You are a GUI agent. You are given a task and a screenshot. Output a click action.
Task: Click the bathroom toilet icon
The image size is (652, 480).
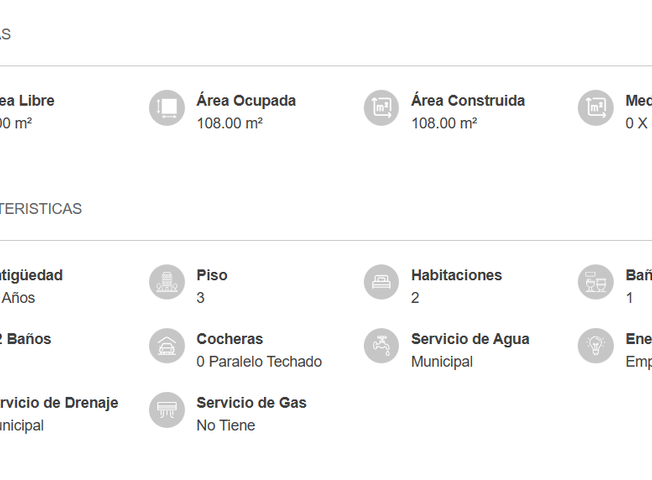(595, 282)
